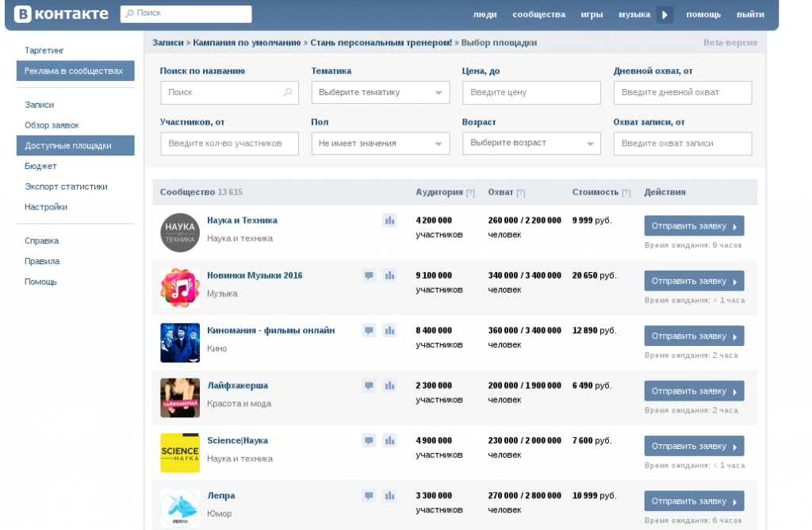Click помощь in top navigation
The height and width of the screenshot is (530, 812).
(x=703, y=14)
